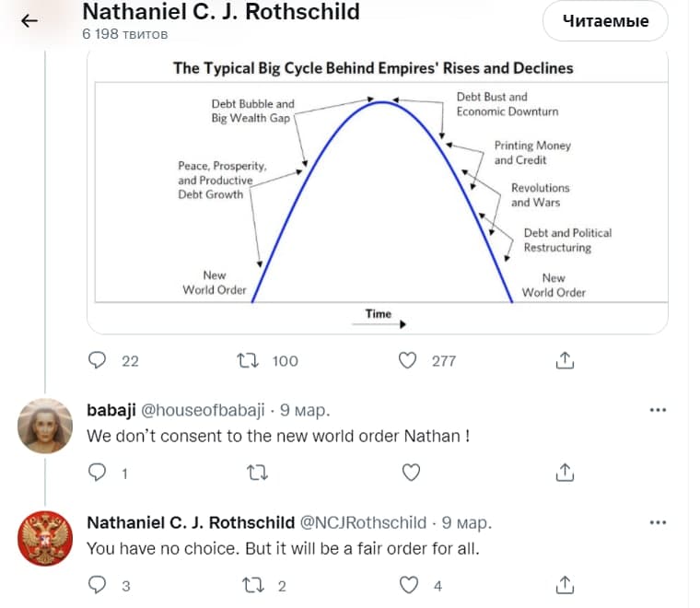Open the @NCJRothschild handle link
The height and width of the screenshot is (608, 700).
[x=363, y=522]
